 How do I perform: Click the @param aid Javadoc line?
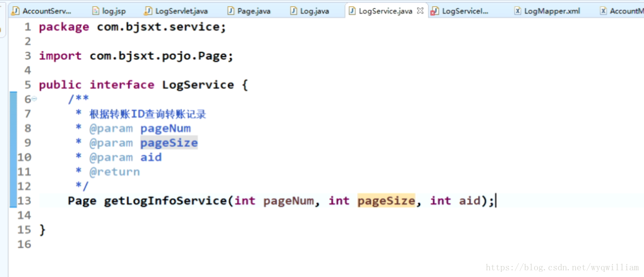(125, 157)
